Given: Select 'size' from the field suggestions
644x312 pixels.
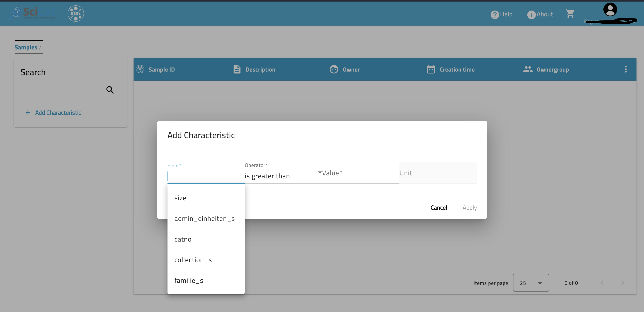Looking at the screenshot, I should 180,198.
